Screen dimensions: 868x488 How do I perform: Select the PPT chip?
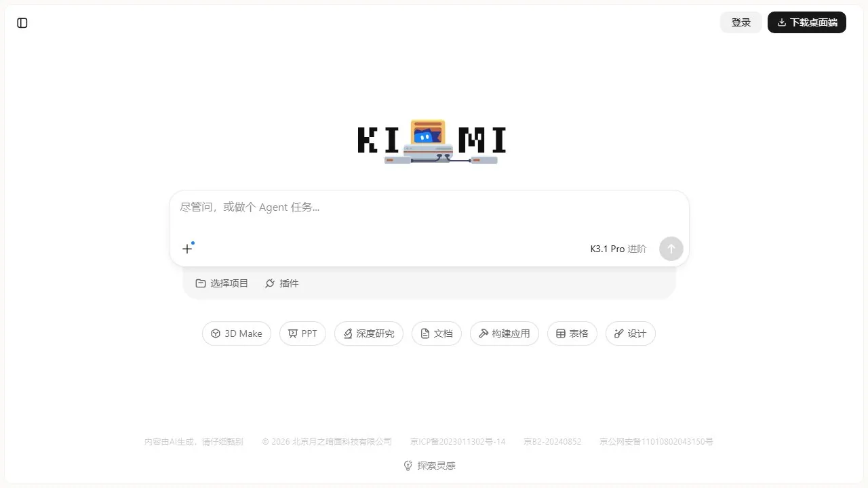pyautogui.click(x=302, y=333)
